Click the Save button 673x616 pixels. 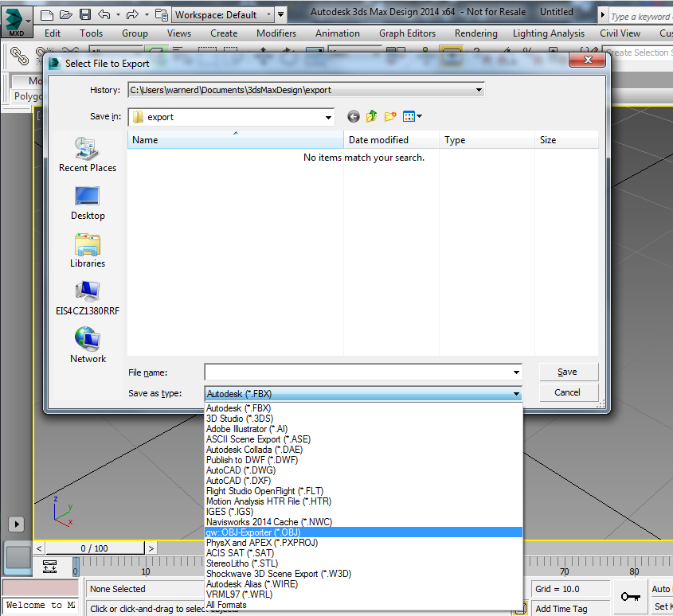pyautogui.click(x=568, y=372)
